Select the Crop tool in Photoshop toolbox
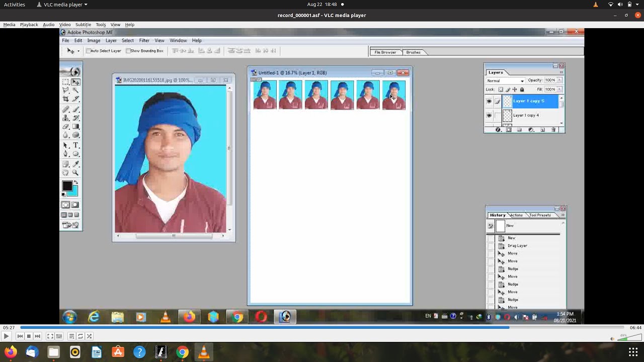Image resolution: width=644 pixels, height=362 pixels. point(65,99)
